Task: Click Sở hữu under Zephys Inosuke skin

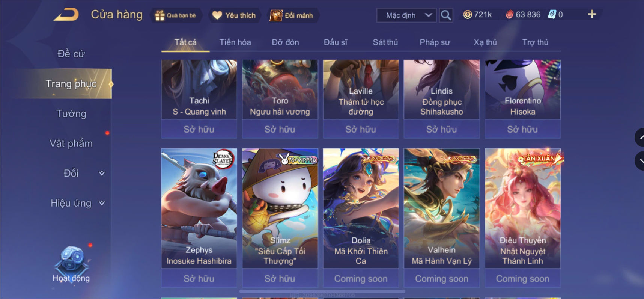Action: [x=199, y=279]
